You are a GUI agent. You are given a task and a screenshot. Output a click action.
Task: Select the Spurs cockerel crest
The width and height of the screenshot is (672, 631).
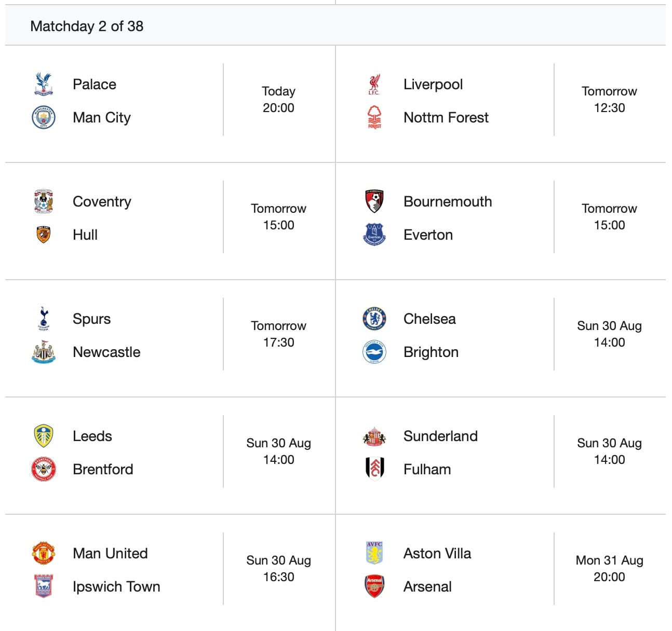[44, 319]
